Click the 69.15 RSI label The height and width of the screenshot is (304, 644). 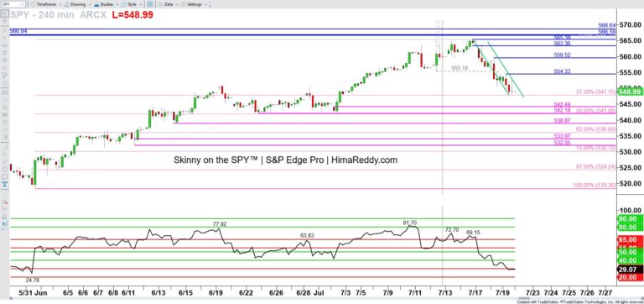(474, 233)
